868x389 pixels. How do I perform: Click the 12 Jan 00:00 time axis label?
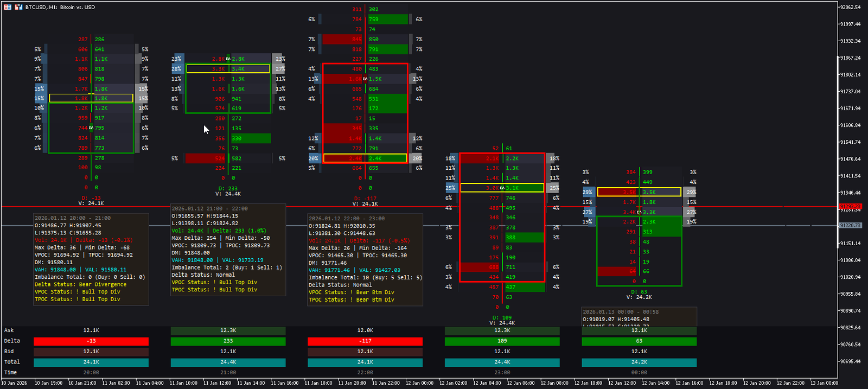click(x=419, y=383)
